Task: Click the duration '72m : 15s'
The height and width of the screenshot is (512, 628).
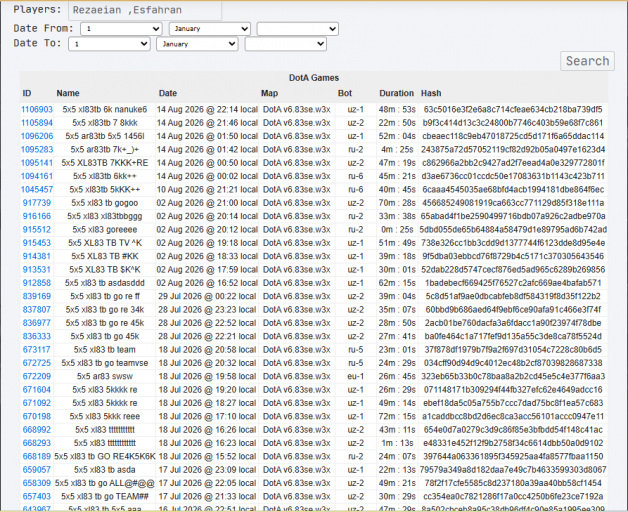Action: coord(397,416)
